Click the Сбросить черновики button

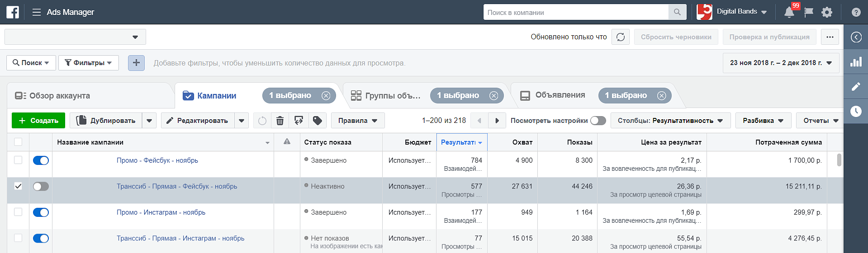click(676, 37)
